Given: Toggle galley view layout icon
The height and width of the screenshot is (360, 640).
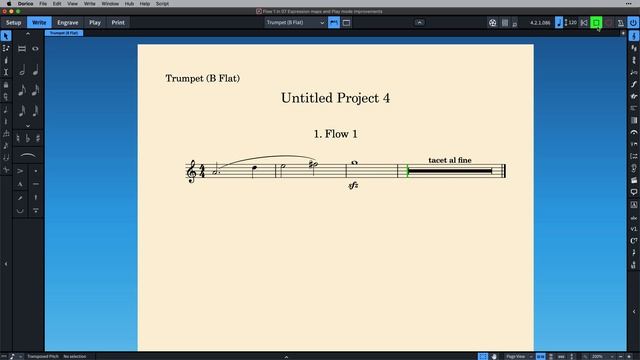Looking at the screenshot, I should coord(346,23).
